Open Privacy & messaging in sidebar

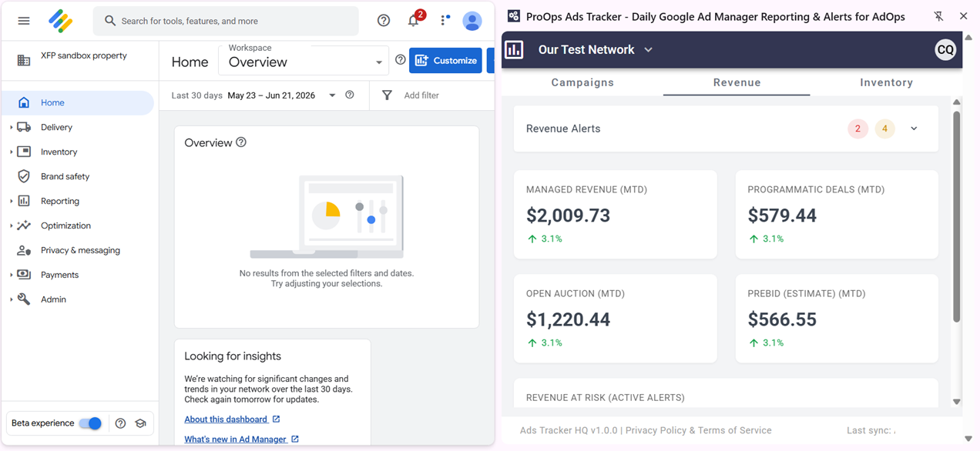point(80,250)
